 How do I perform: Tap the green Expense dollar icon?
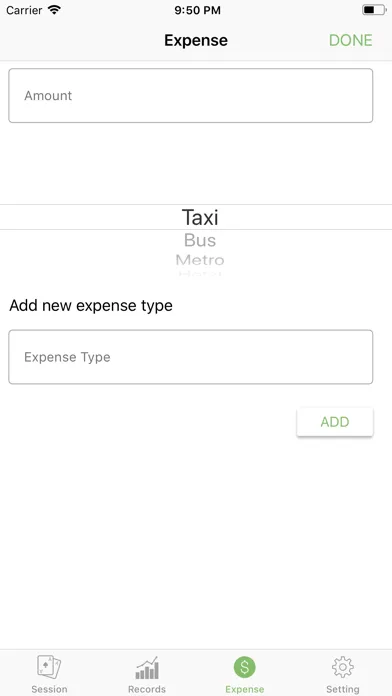pyautogui.click(x=245, y=667)
